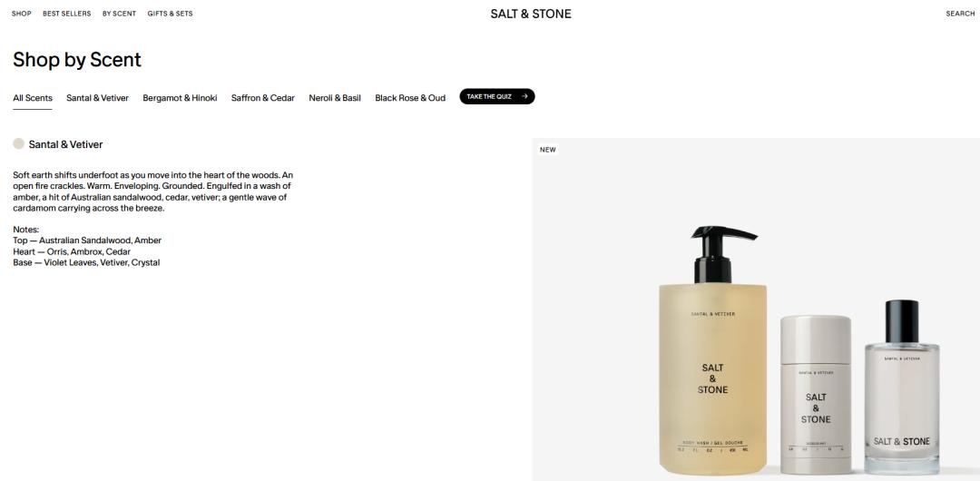Click the fragrance spray bottle image

tap(902, 387)
